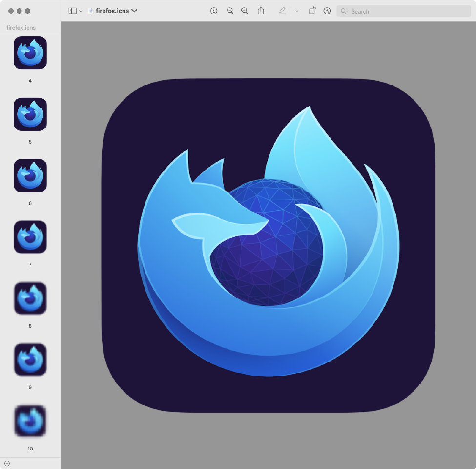Zoom out of the image
This screenshot has height=469, width=476.
(x=230, y=11)
